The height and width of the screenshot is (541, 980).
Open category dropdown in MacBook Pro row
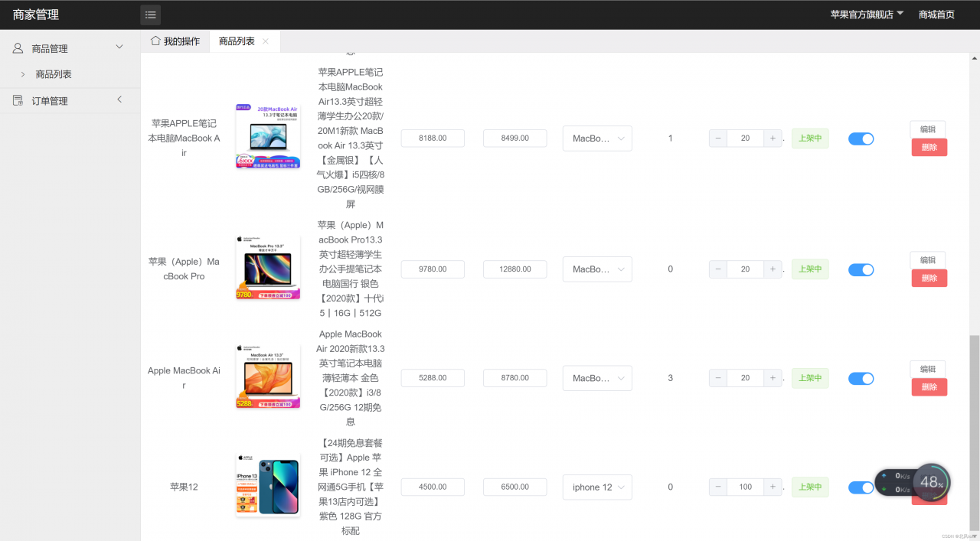pos(597,269)
